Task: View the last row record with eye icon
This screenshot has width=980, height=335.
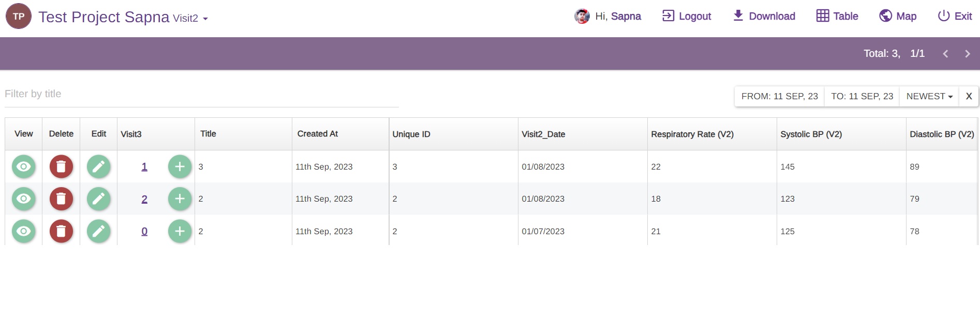Action: point(24,231)
